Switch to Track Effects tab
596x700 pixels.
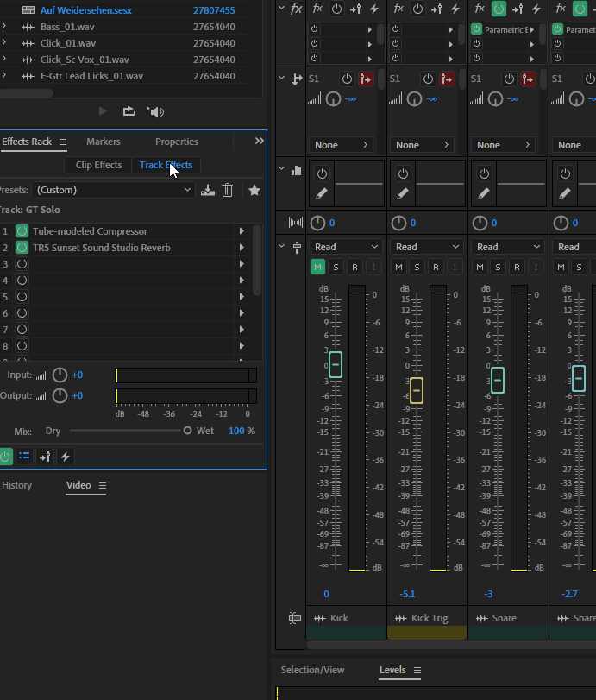[166, 165]
